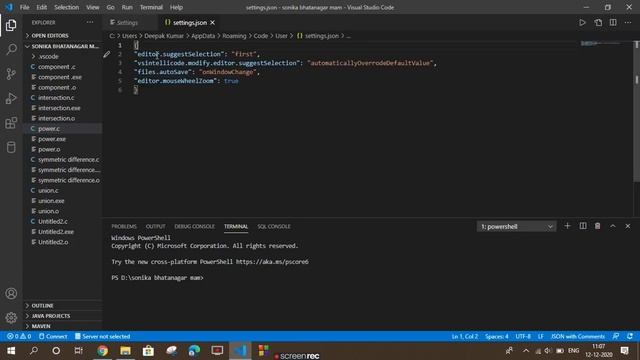Open the Selection menu
640x360 pixels.
tap(67, 7)
